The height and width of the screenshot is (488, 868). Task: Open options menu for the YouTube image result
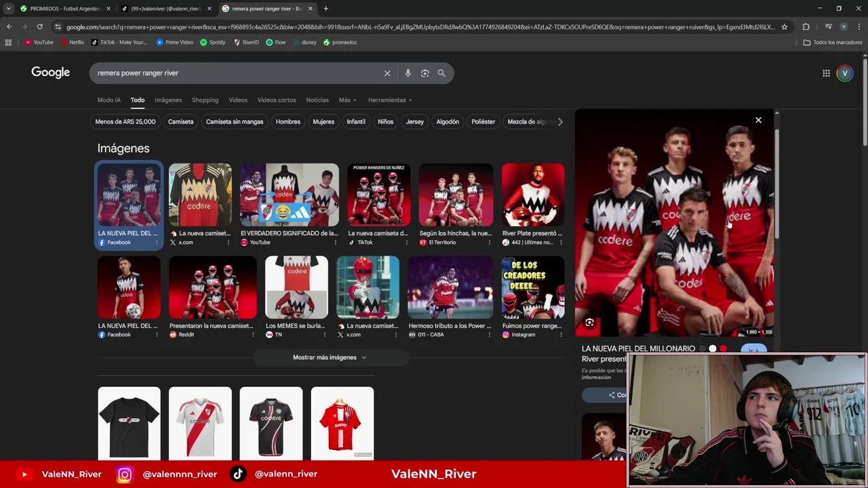tap(336, 243)
